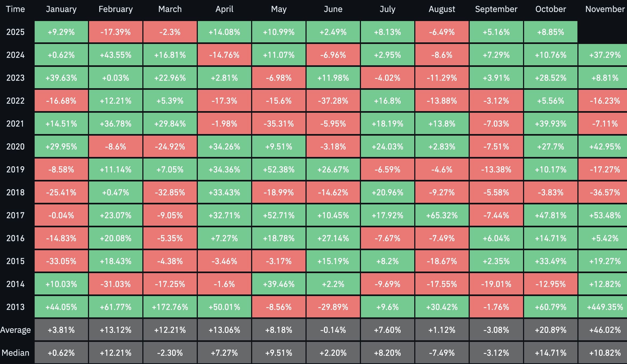The height and width of the screenshot is (364, 627).
Task: Select the September column header
Action: pyautogui.click(x=496, y=9)
